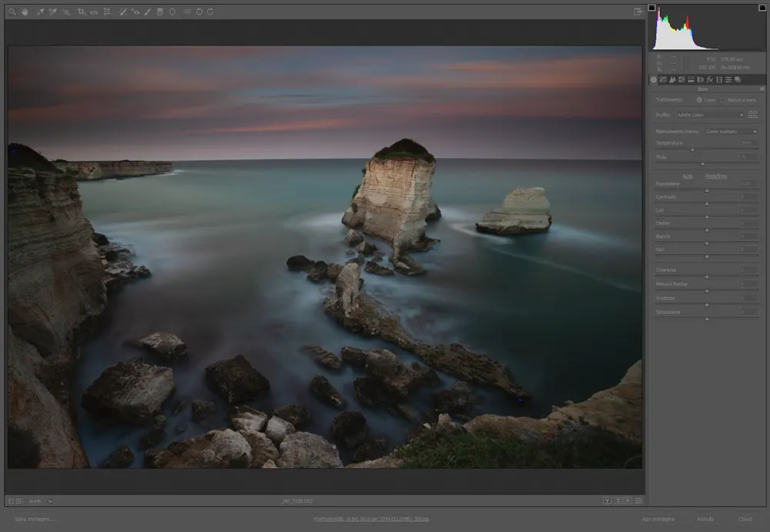Open the Profilo dropdown showing Adobe Color
This screenshot has height=532, width=770.
(710, 114)
